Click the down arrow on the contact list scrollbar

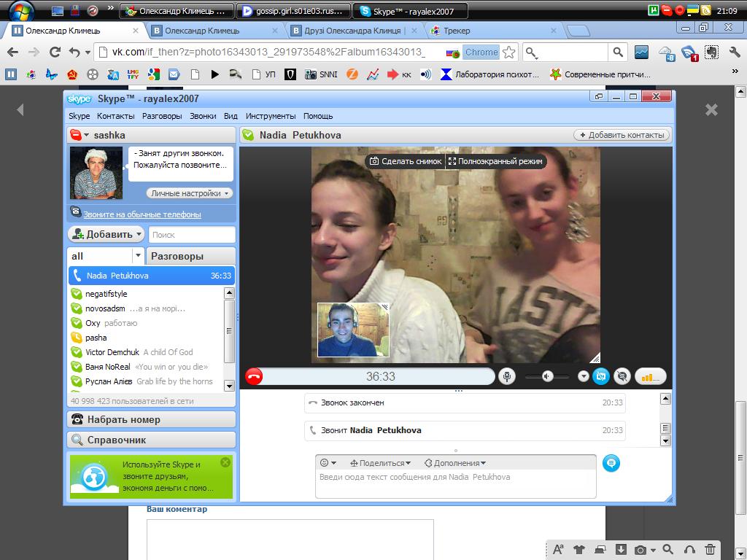(x=229, y=386)
